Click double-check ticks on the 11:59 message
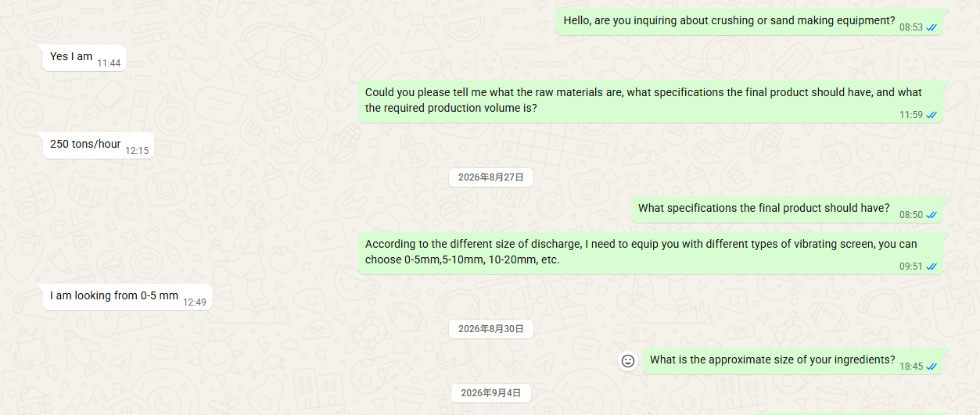The image size is (980, 415). [x=932, y=115]
